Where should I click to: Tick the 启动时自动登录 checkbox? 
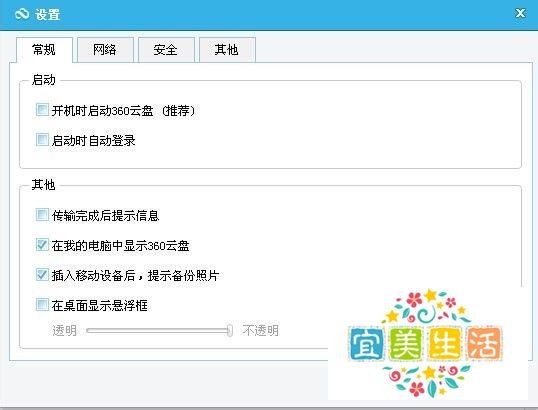tap(42, 140)
